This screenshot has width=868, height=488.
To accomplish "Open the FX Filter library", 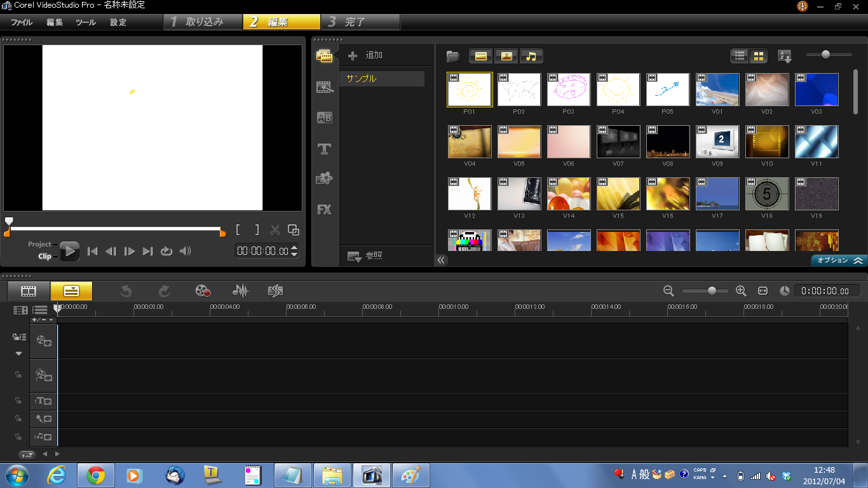I will point(325,209).
